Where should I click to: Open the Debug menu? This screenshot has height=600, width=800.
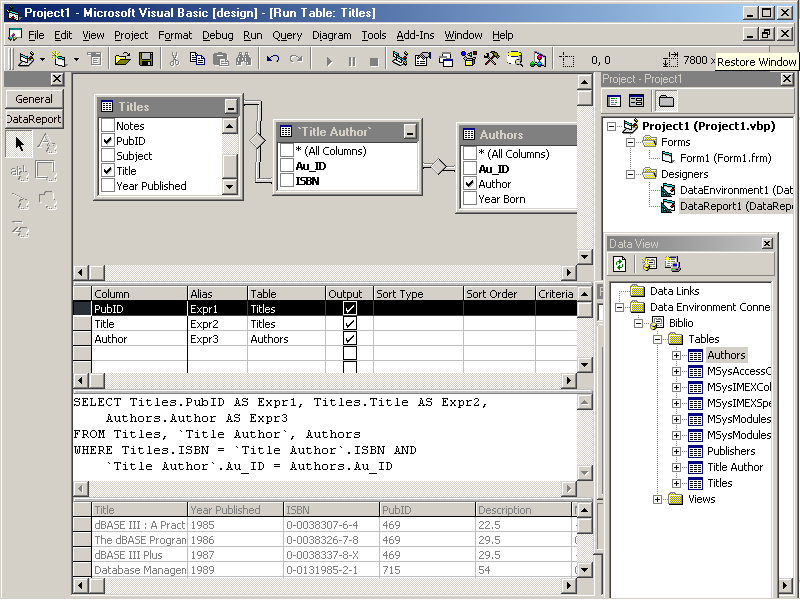pos(218,35)
